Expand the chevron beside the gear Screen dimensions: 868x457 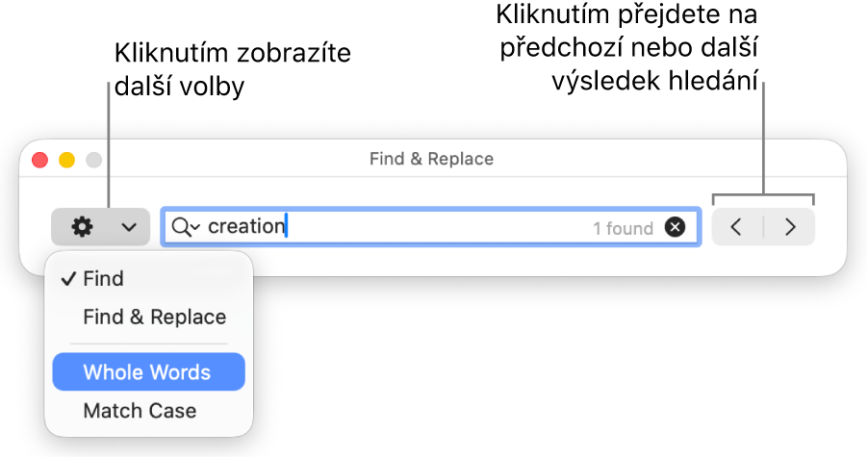pos(129,228)
